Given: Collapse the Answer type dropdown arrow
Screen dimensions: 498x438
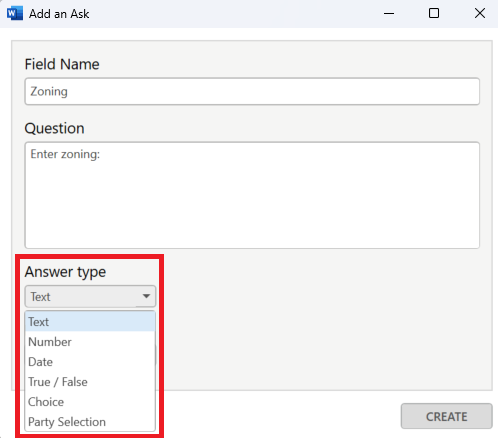Looking at the screenshot, I should tap(146, 296).
